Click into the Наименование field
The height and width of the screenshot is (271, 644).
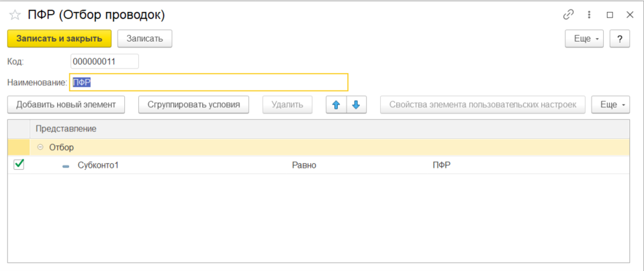pos(208,83)
